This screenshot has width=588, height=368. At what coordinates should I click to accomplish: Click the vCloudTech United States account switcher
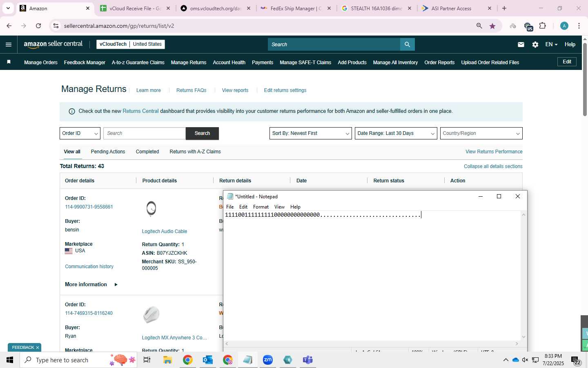click(131, 44)
